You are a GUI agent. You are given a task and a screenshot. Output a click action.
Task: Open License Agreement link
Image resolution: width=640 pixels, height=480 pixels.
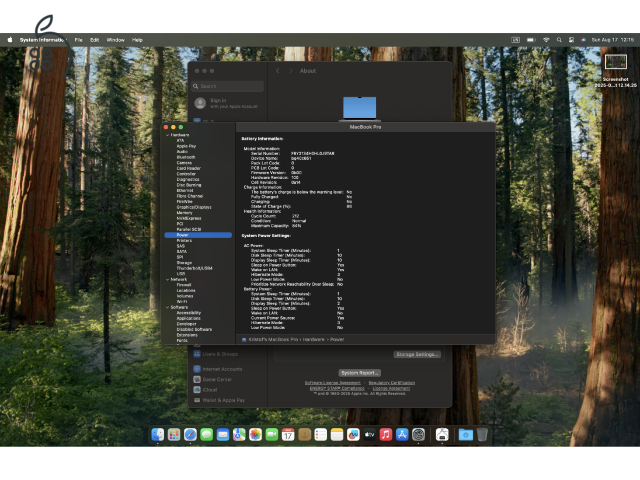pyautogui.click(x=391, y=389)
